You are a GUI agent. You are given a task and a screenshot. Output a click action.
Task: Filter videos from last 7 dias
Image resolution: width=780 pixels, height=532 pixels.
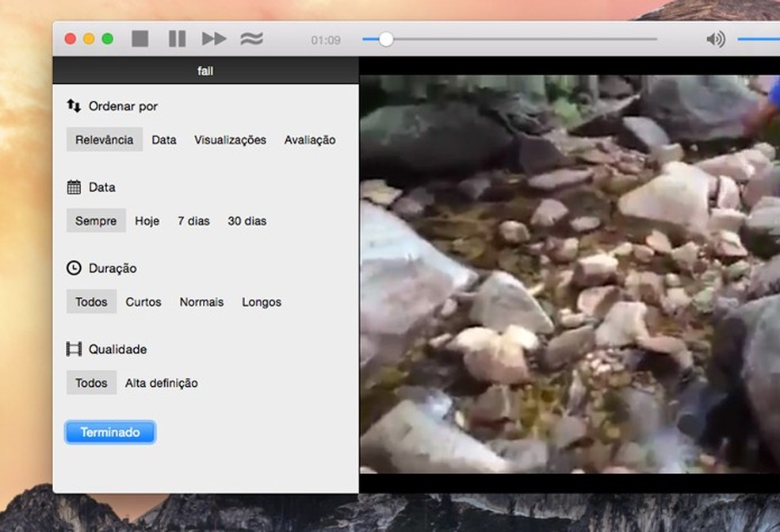193,221
